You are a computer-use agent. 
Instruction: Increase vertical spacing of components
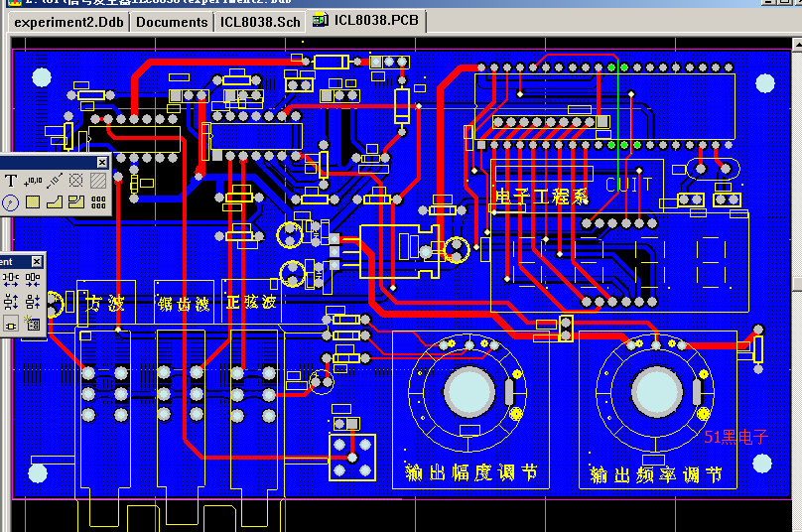click(x=11, y=302)
